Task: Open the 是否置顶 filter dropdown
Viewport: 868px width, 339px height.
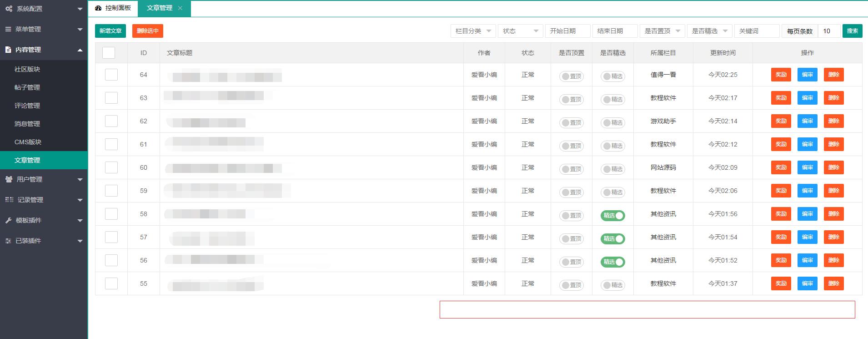Action: (662, 31)
